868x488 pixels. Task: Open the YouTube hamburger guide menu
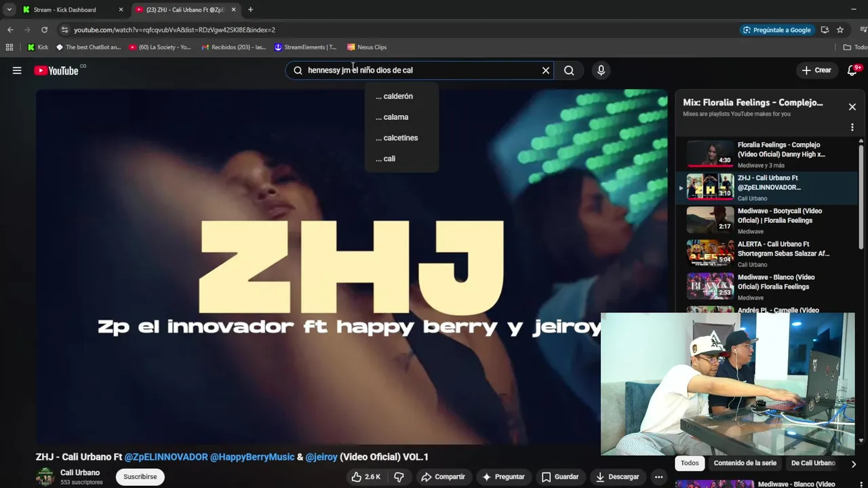(17, 70)
